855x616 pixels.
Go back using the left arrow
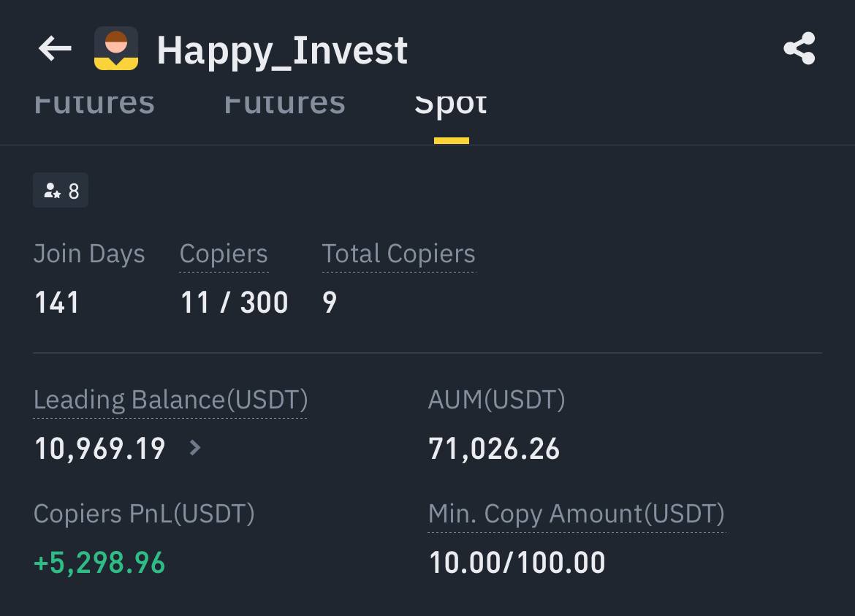(55, 48)
